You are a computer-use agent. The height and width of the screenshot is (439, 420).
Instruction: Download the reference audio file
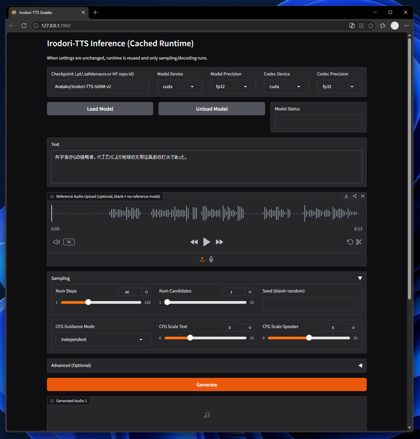coord(346,196)
